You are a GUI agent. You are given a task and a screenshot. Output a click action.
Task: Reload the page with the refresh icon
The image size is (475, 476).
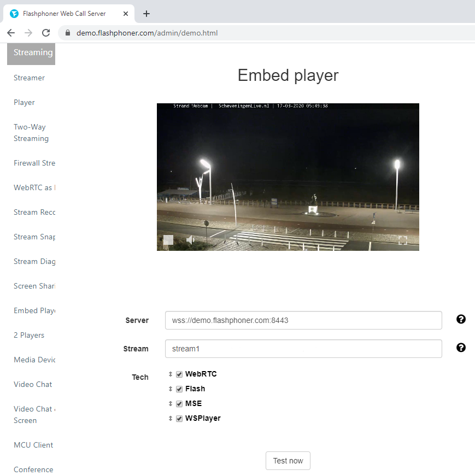46,33
